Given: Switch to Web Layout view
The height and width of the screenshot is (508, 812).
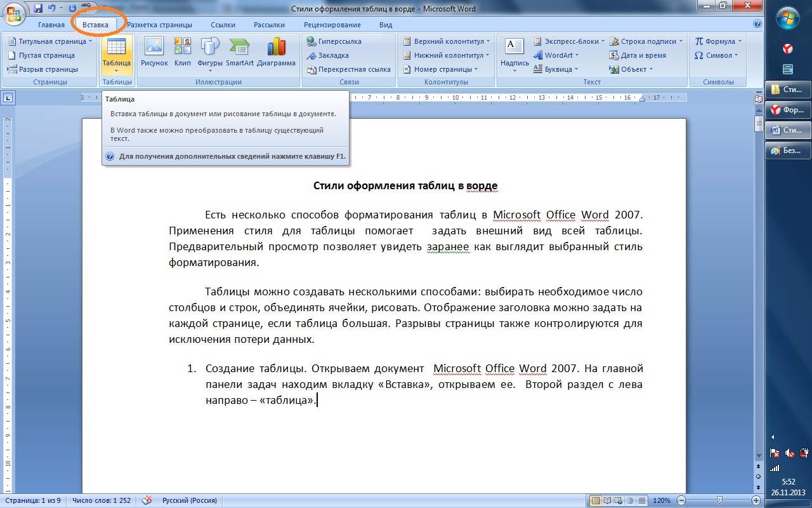Looking at the screenshot, I should 619,500.
